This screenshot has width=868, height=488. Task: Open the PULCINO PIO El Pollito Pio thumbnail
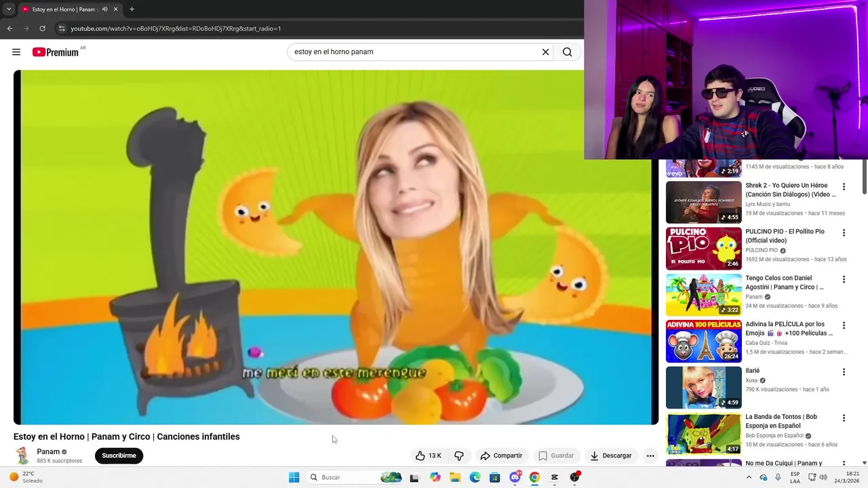point(703,248)
